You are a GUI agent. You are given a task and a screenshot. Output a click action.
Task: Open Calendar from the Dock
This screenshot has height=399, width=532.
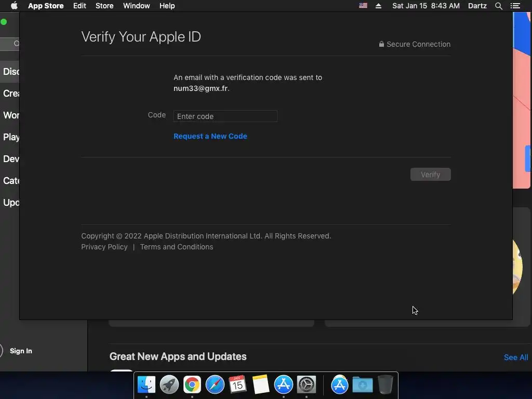click(237, 385)
